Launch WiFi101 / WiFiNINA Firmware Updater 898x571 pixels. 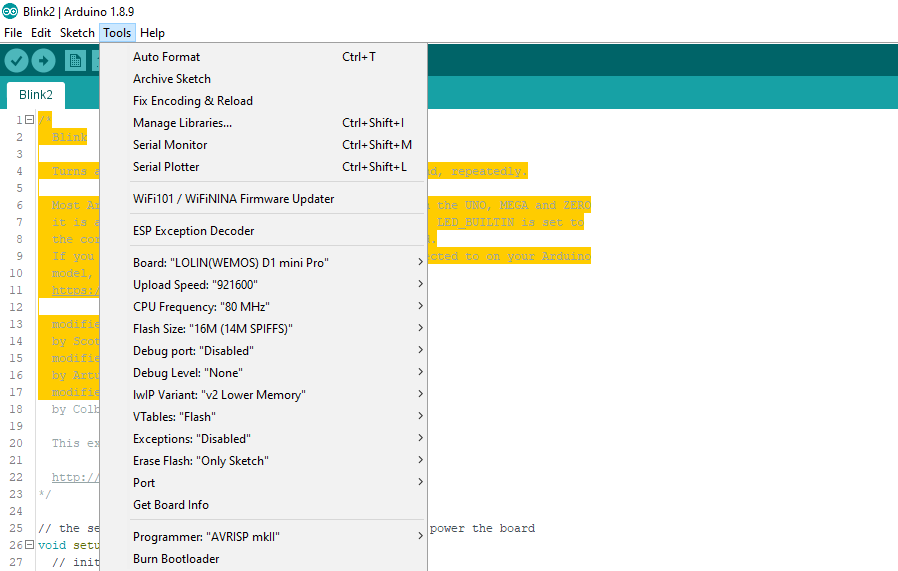(263, 199)
